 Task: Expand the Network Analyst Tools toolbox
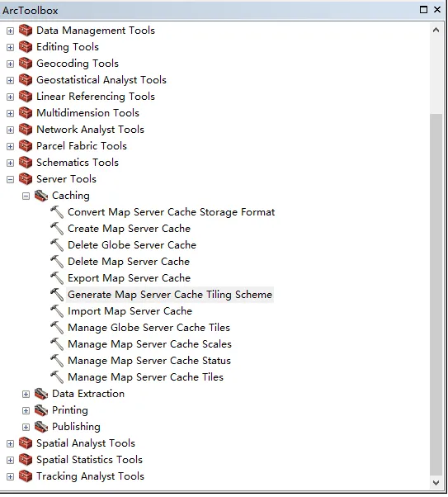pos(10,130)
